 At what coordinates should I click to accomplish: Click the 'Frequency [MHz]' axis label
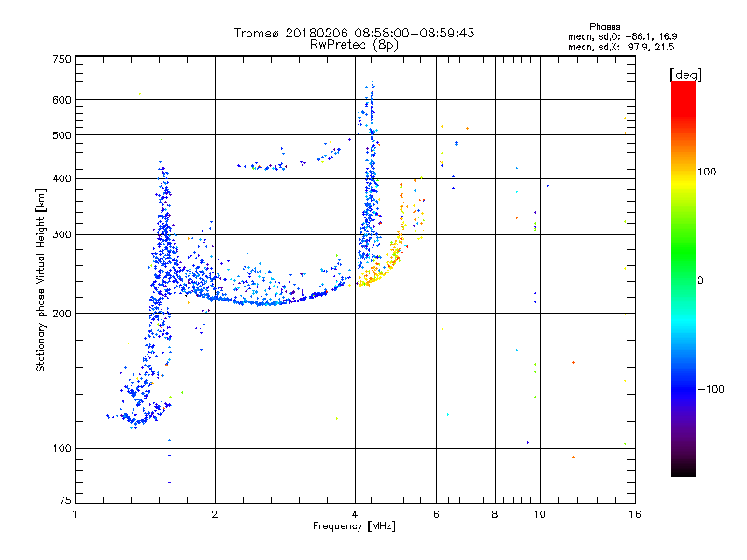(x=354, y=526)
